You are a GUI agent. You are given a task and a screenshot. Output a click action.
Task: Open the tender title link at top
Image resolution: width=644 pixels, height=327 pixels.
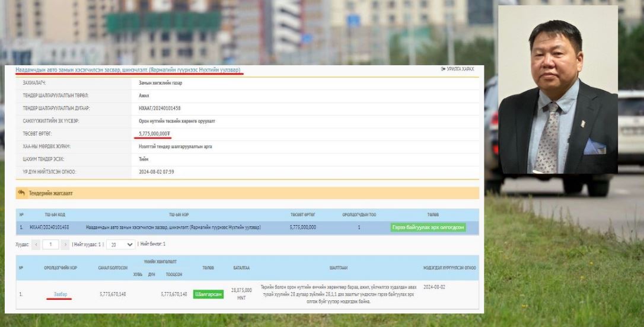[128, 70]
